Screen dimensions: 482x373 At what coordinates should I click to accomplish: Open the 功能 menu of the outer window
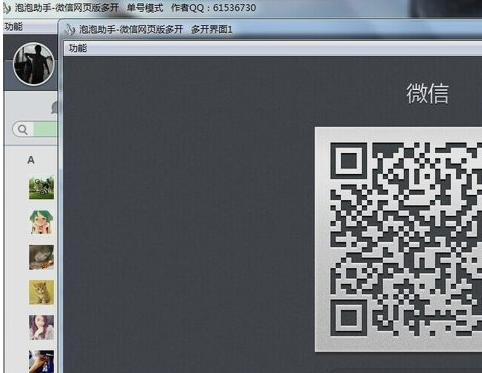point(14,27)
